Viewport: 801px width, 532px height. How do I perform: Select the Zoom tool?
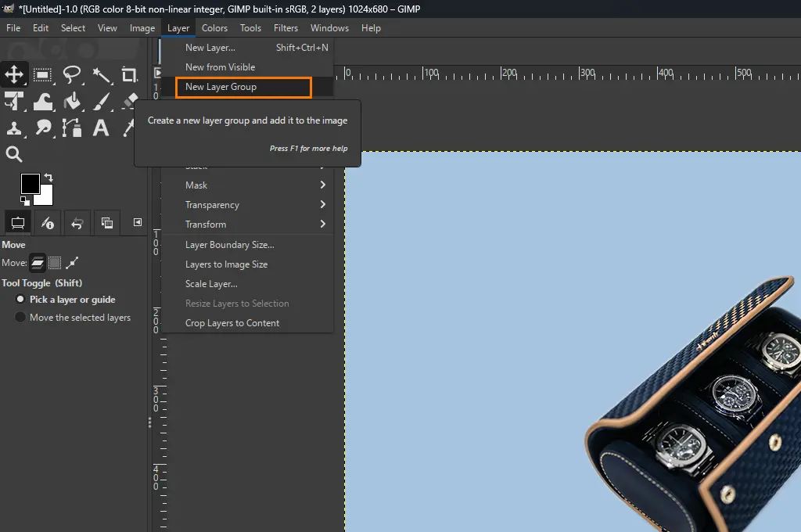point(13,153)
